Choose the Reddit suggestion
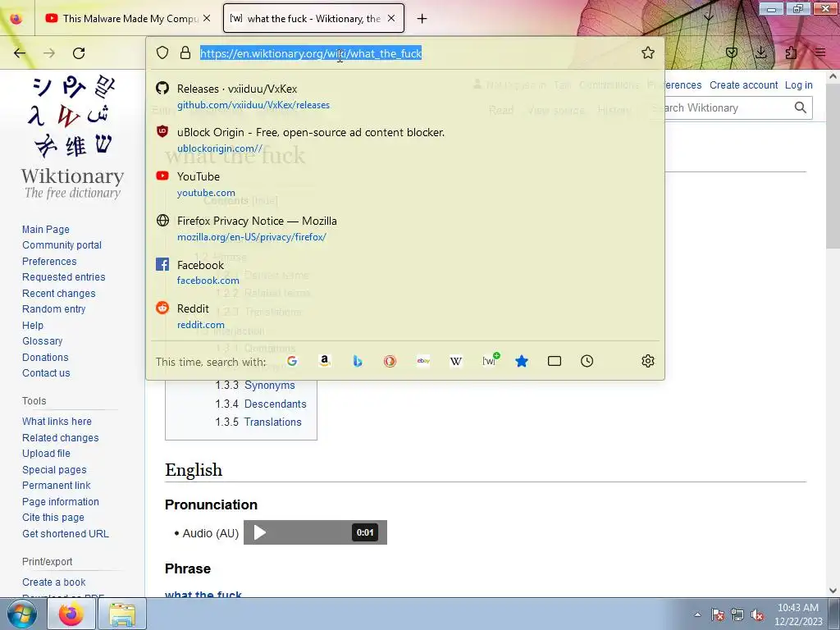Viewport: 840px width, 630px height. click(405, 316)
